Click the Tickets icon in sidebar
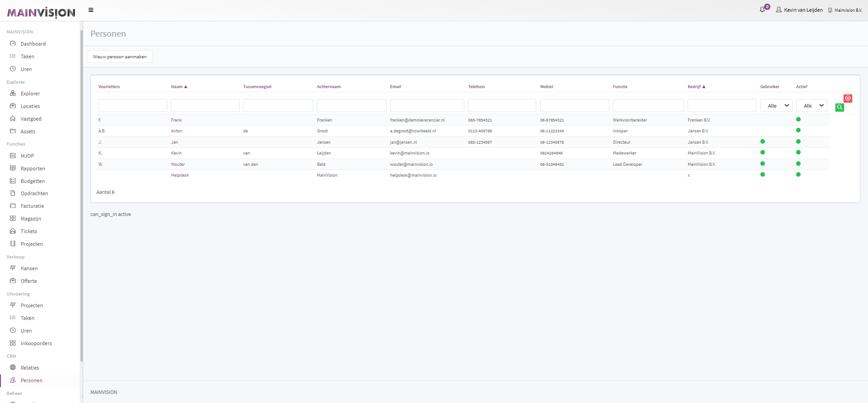 pyautogui.click(x=13, y=231)
